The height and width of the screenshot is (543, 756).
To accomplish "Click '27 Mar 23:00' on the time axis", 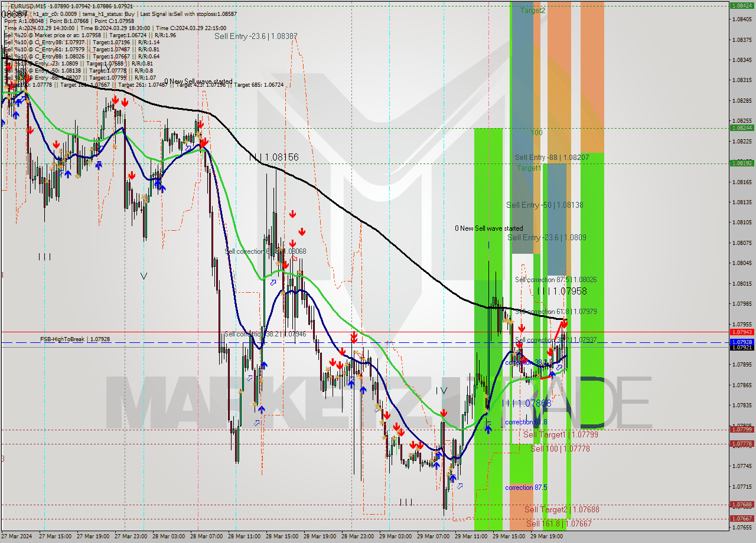I will click(x=129, y=537).
